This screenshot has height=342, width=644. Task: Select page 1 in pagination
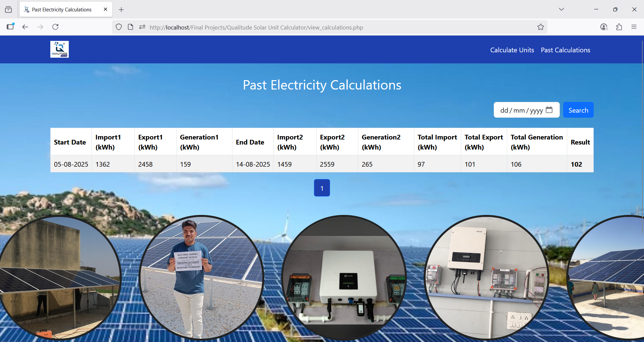(322, 188)
